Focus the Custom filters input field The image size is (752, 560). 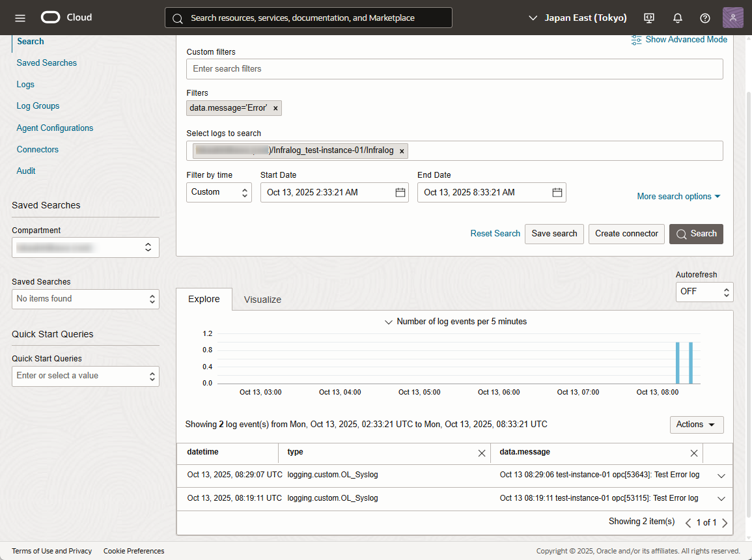pos(454,69)
